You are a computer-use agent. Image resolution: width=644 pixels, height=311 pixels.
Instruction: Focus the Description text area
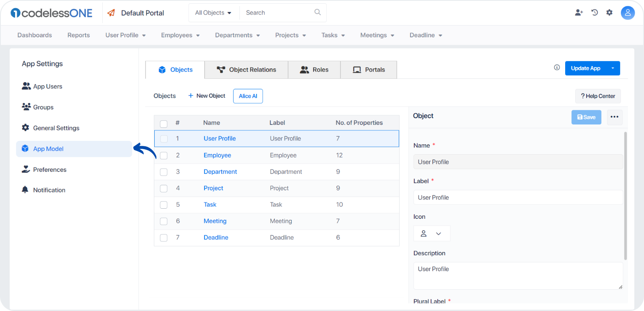coord(518,276)
